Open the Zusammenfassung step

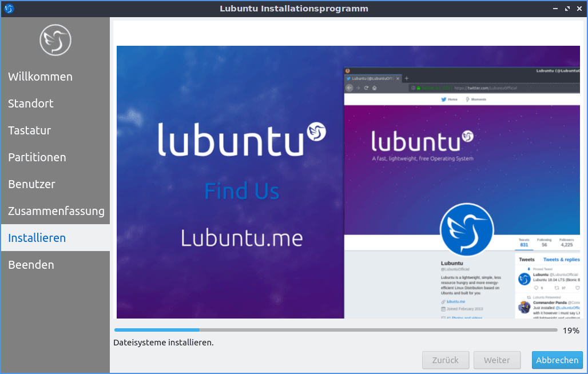coord(55,211)
